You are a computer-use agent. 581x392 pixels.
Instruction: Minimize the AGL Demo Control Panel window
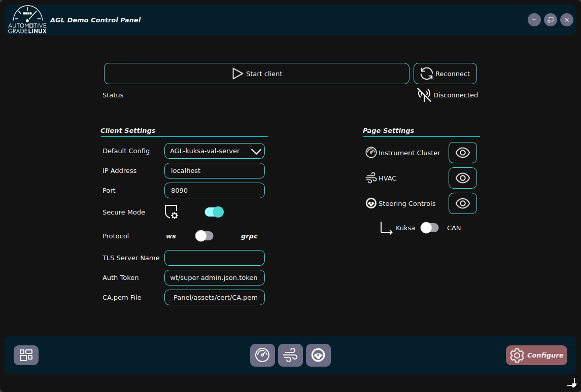click(x=534, y=20)
